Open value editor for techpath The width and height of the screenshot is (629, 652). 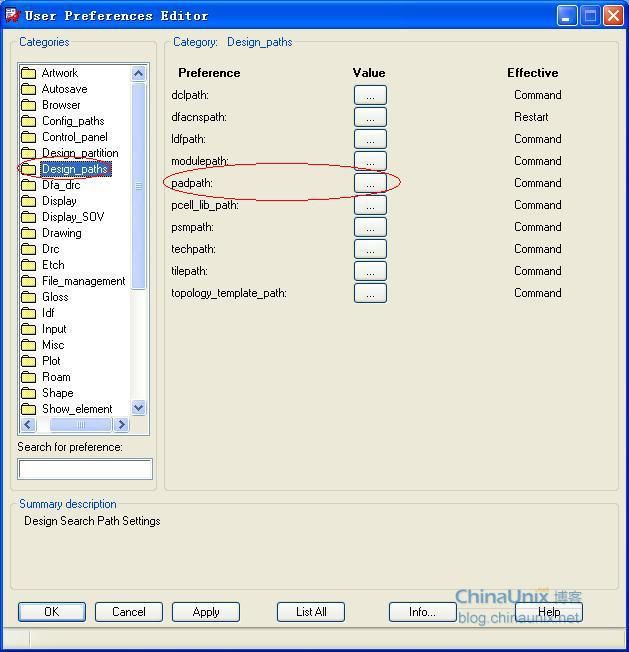point(370,249)
